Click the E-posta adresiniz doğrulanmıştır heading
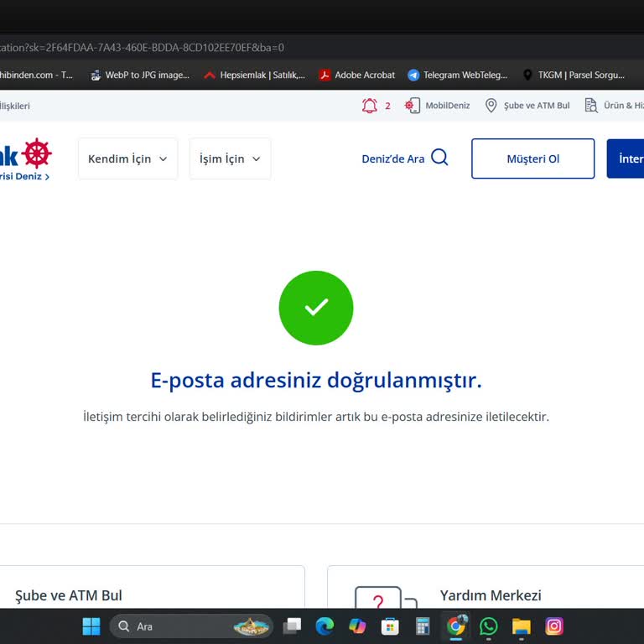 pos(316,380)
